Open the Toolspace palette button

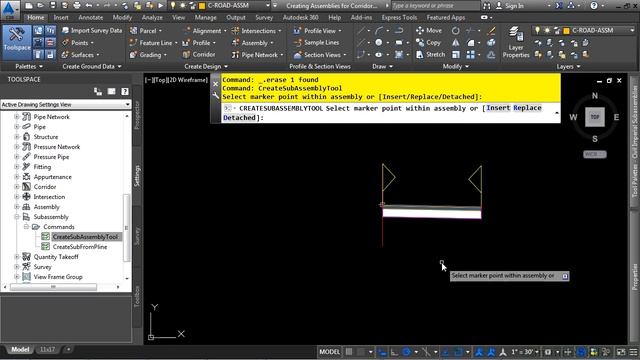(x=17, y=42)
